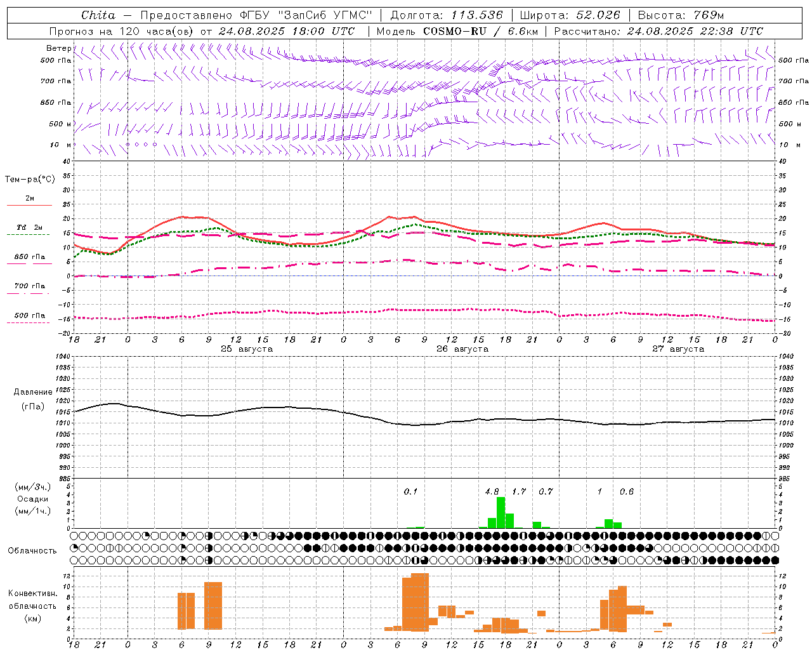Click the "1.7" precipitation amount value
Screen dimensions: 812x650
coord(519,491)
